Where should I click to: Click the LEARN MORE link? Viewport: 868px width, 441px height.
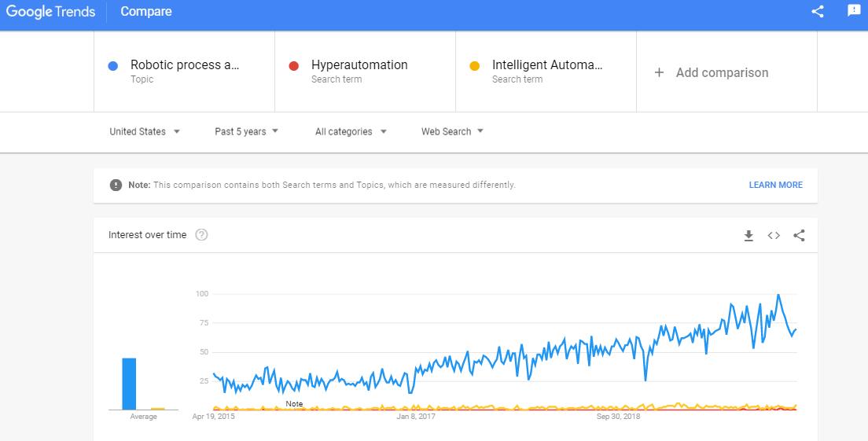(775, 186)
